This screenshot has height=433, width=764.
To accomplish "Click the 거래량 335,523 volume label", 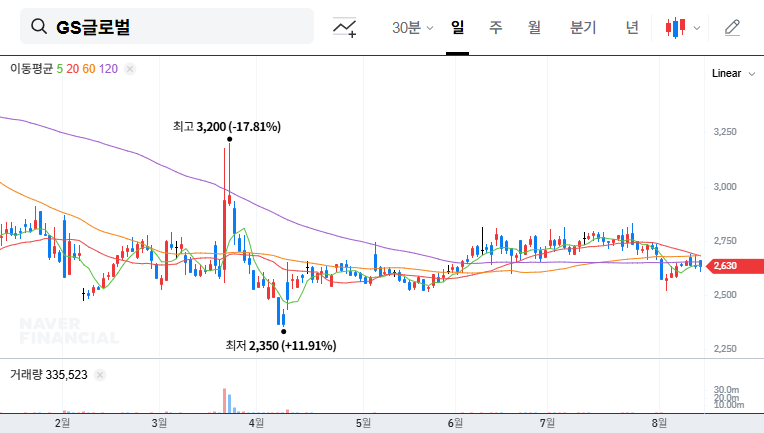I will pos(49,375).
